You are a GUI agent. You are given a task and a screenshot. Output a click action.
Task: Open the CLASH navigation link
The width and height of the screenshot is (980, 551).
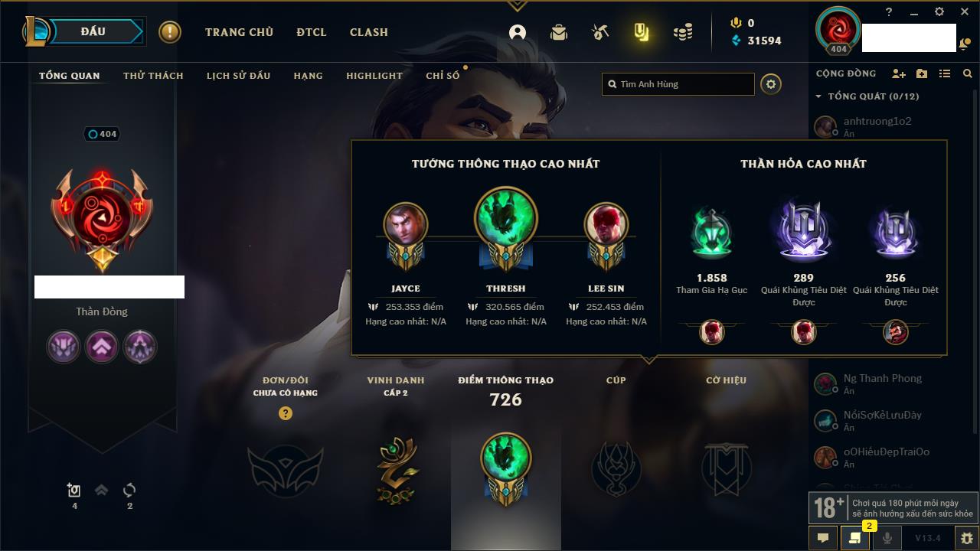(369, 32)
